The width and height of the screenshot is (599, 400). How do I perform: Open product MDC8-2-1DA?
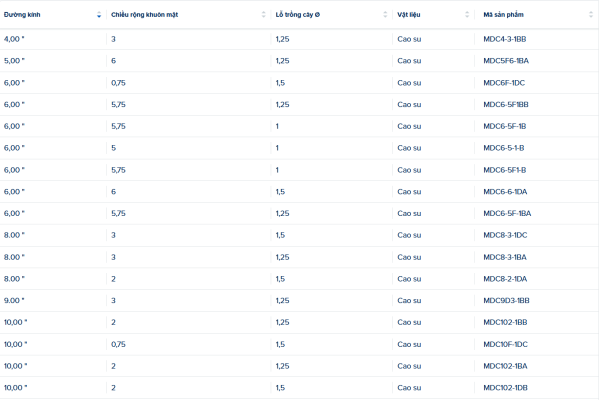pyautogui.click(x=505, y=279)
